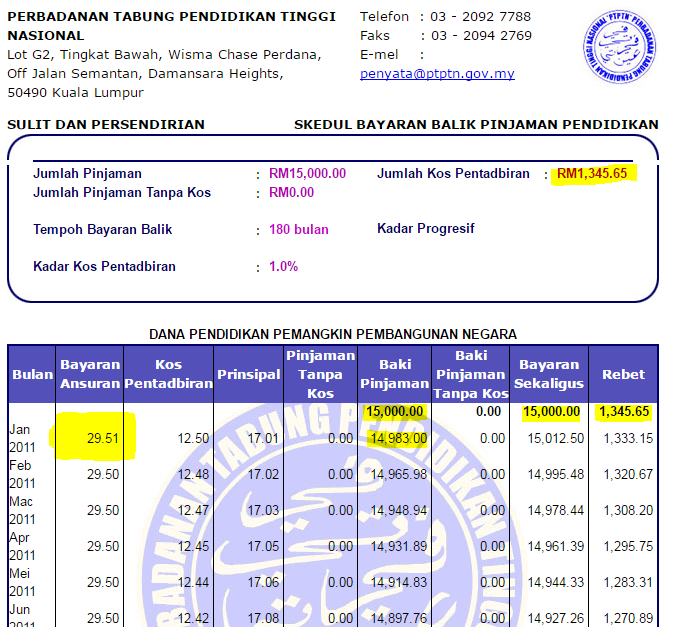Click the Rebet column header
Viewport: 676px width, 627px height.
623,374
